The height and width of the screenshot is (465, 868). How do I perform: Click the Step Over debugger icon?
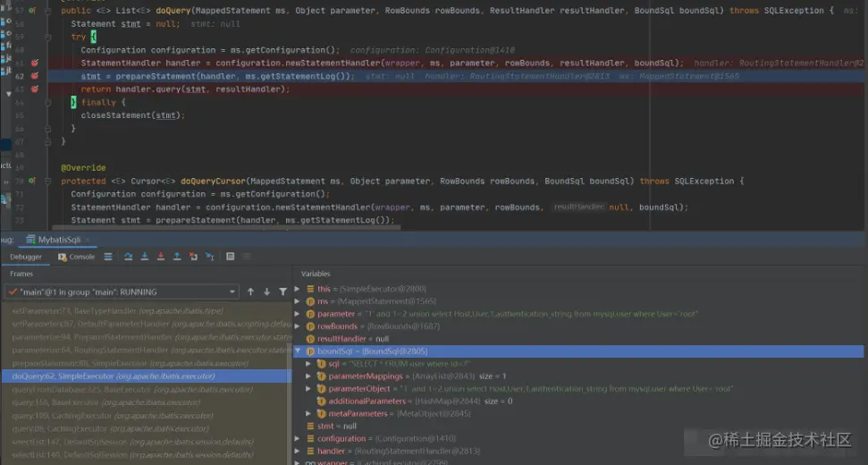[129, 257]
